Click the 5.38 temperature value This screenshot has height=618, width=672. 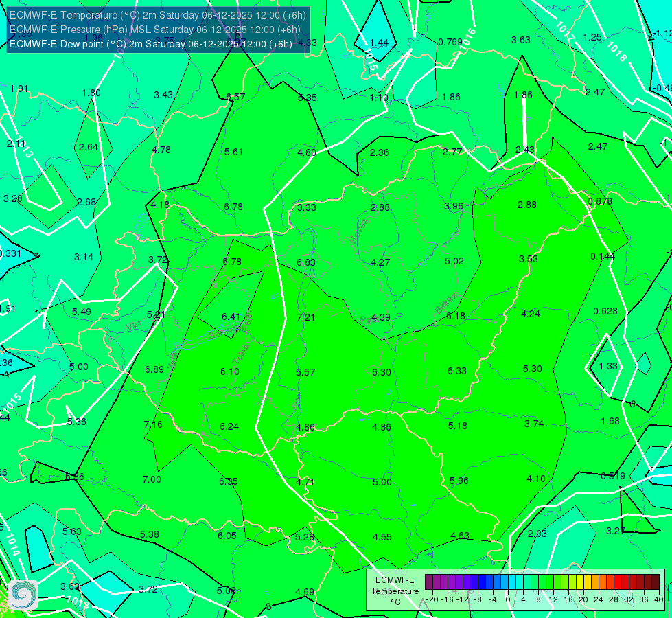coord(150,534)
